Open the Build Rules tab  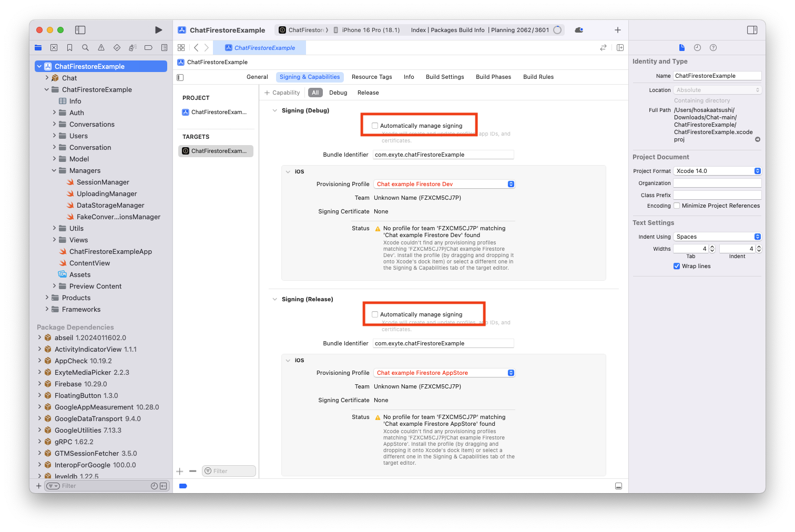(x=538, y=77)
